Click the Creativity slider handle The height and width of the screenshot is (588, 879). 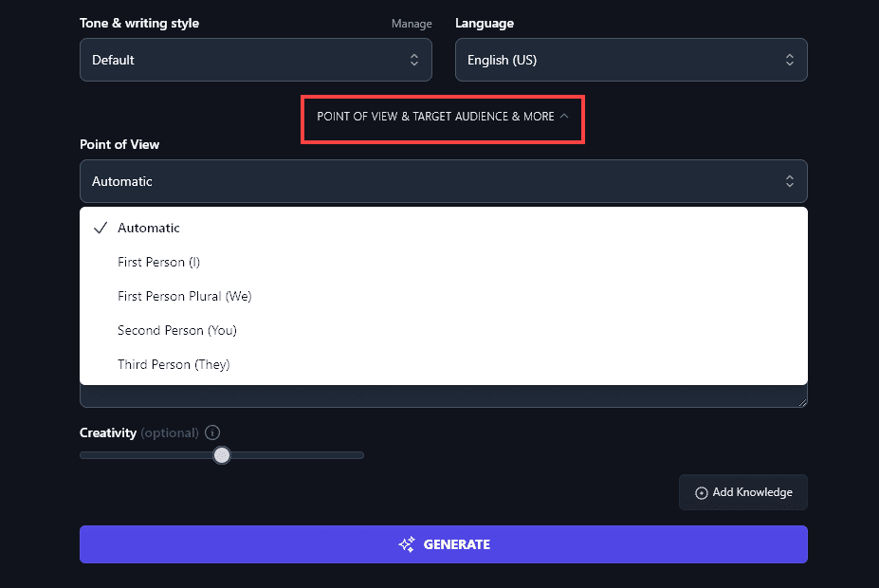(222, 455)
